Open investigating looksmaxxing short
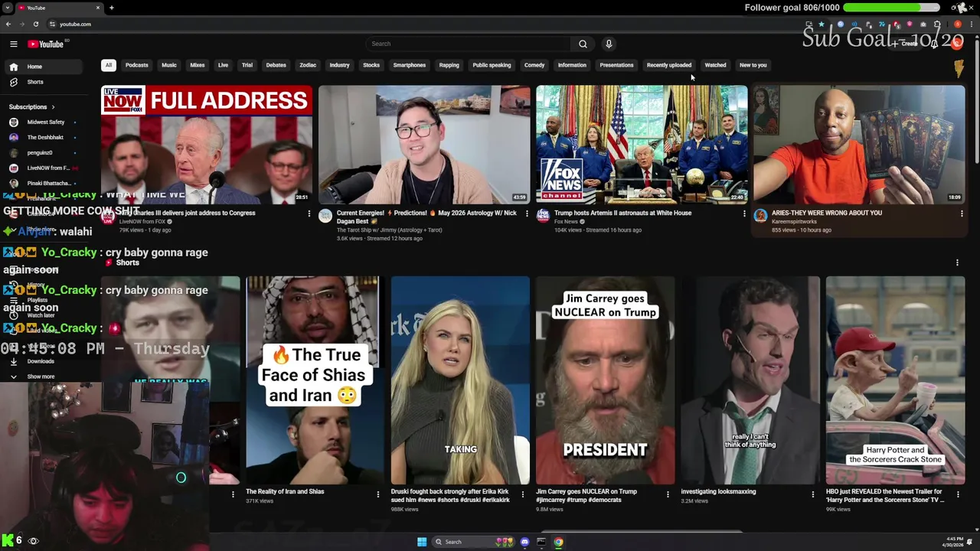980x551 pixels. [x=750, y=380]
